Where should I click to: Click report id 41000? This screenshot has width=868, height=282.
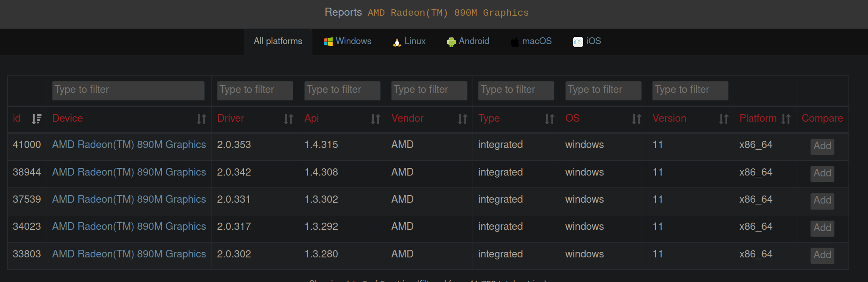[27, 145]
